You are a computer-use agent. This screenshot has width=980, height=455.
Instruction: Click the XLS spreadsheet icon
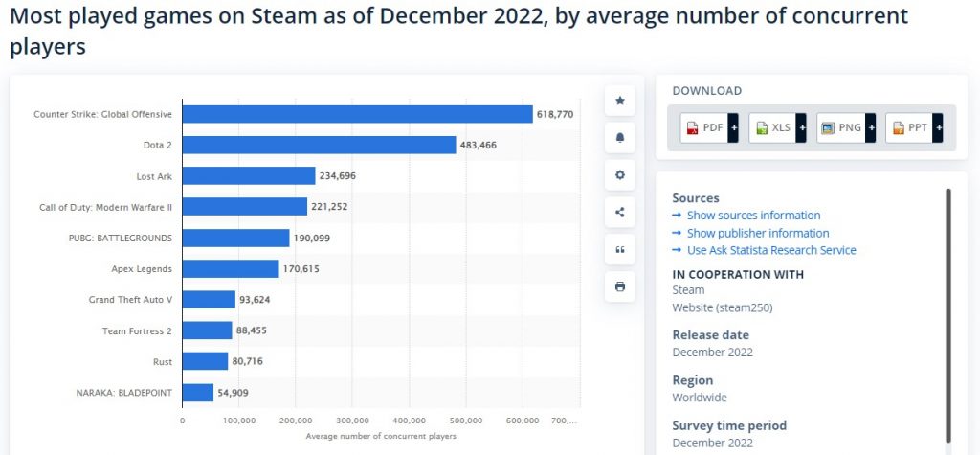[761, 128]
